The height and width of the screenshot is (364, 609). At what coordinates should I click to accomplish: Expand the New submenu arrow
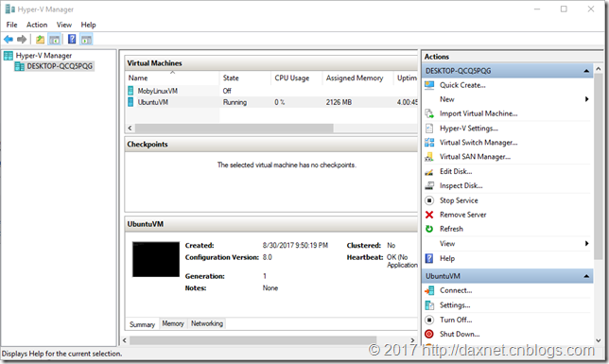586,99
